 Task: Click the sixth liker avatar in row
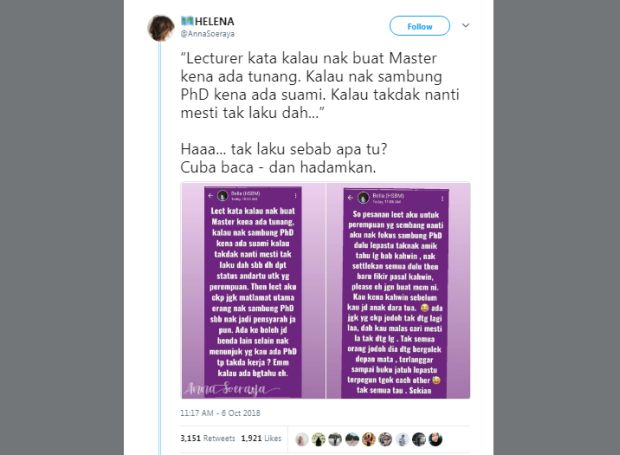(386, 439)
